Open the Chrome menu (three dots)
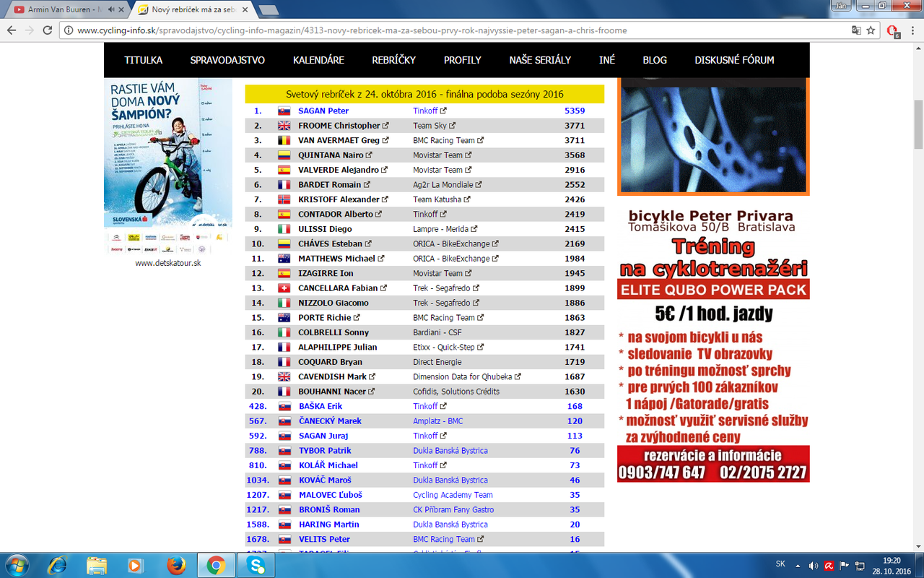The image size is (924, 578). tap(912, 30)
